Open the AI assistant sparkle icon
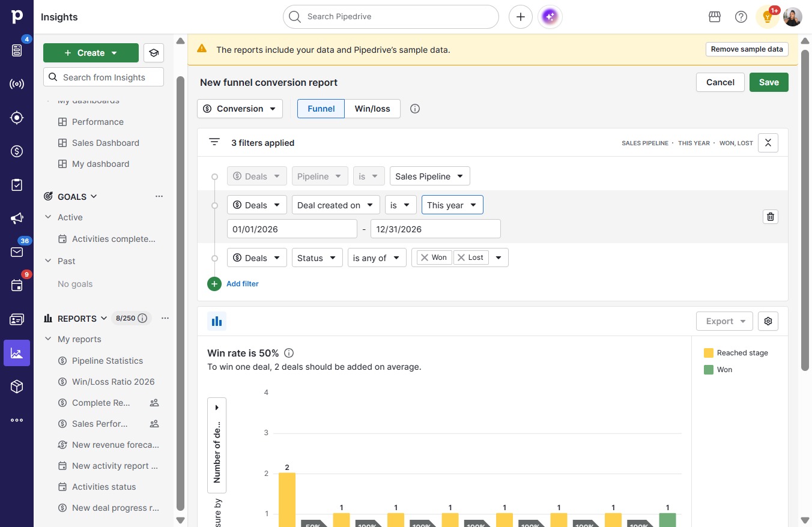The height and width of the screenshot is (527, 812). (x=550, y=17)
